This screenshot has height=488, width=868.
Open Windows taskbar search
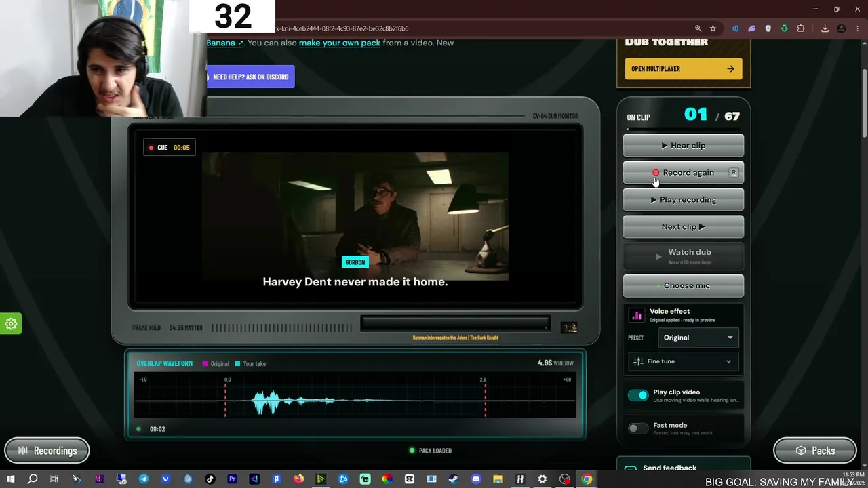click(32, 479)
